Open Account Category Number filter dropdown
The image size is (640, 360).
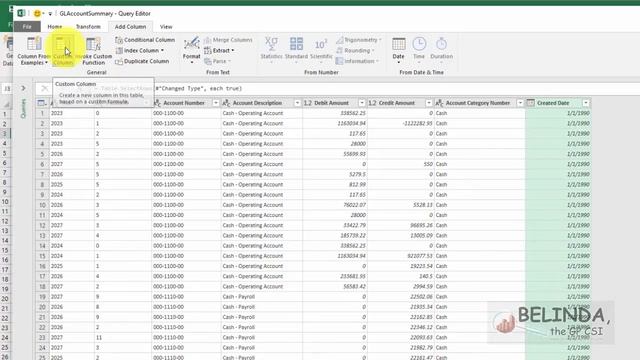[520, 103]
